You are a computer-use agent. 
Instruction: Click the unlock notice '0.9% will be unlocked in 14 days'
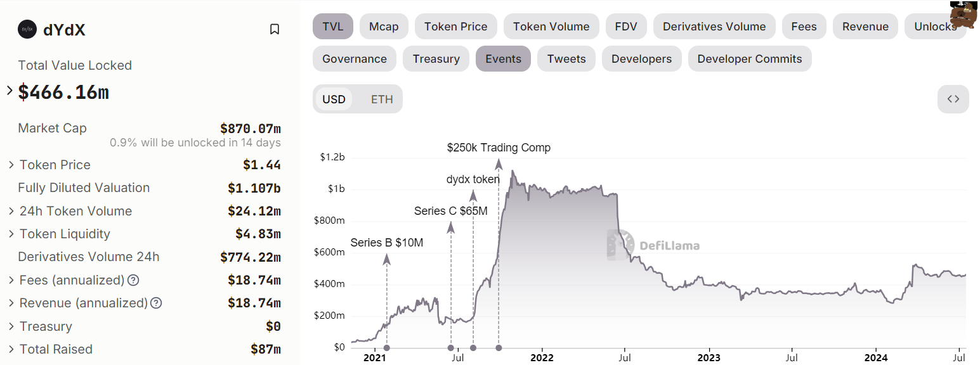[195, 143]
